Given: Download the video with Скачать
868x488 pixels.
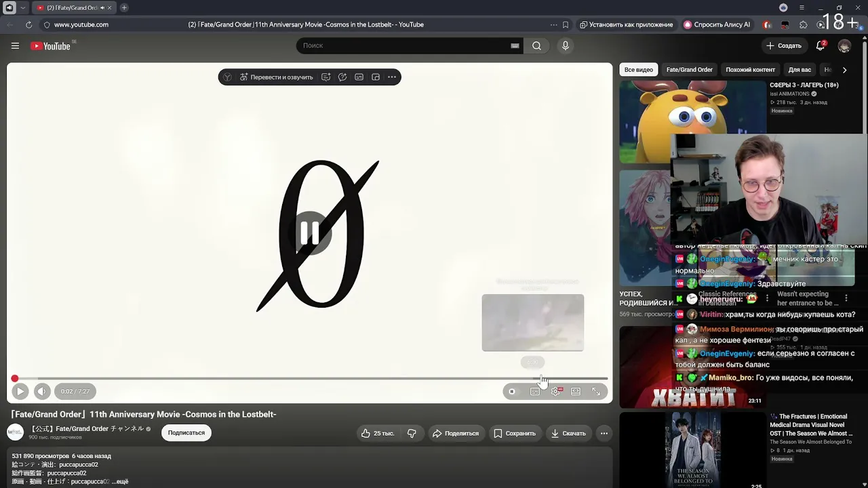Looking at the screenshot, I should [x=568, y=433].
